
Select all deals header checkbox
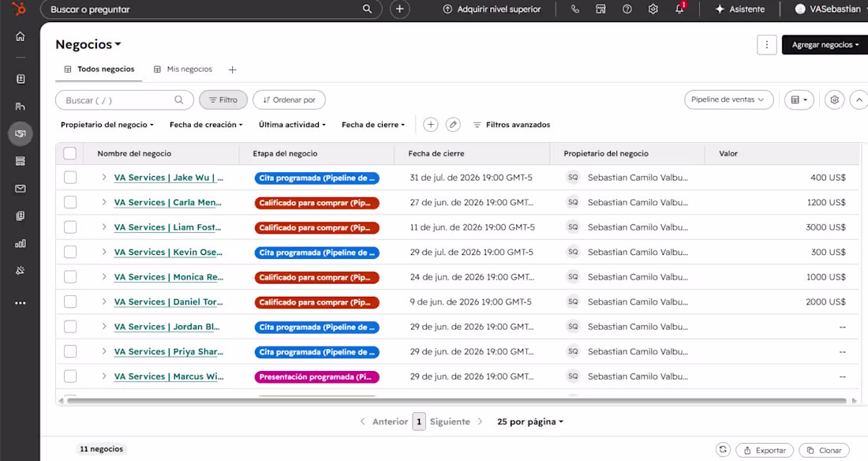pos(69,153)
